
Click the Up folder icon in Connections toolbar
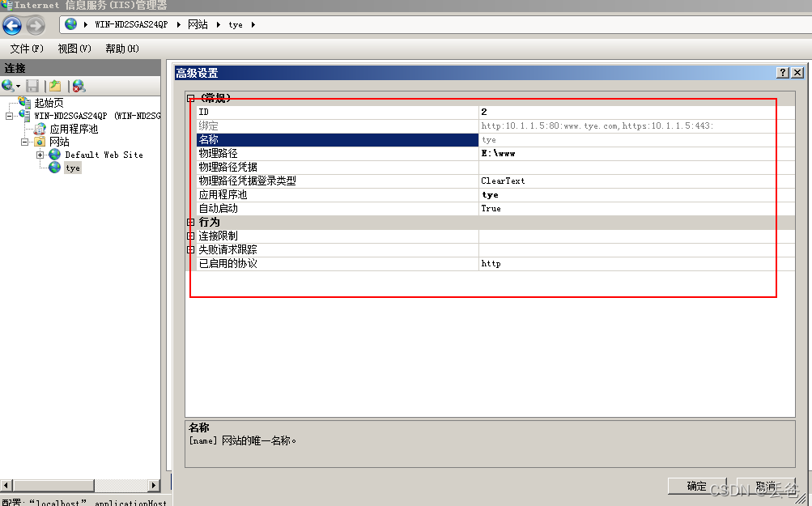(55, 86)
